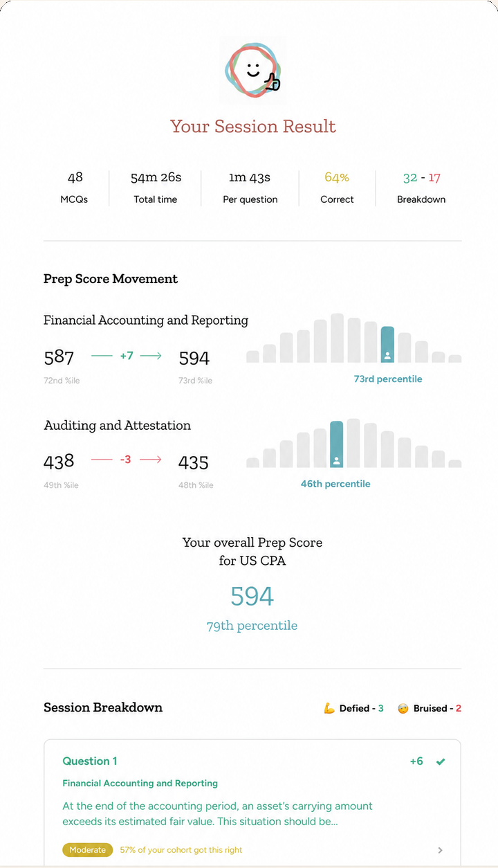Select the Financial Accounting and Reporting tag

click(140, 784)
